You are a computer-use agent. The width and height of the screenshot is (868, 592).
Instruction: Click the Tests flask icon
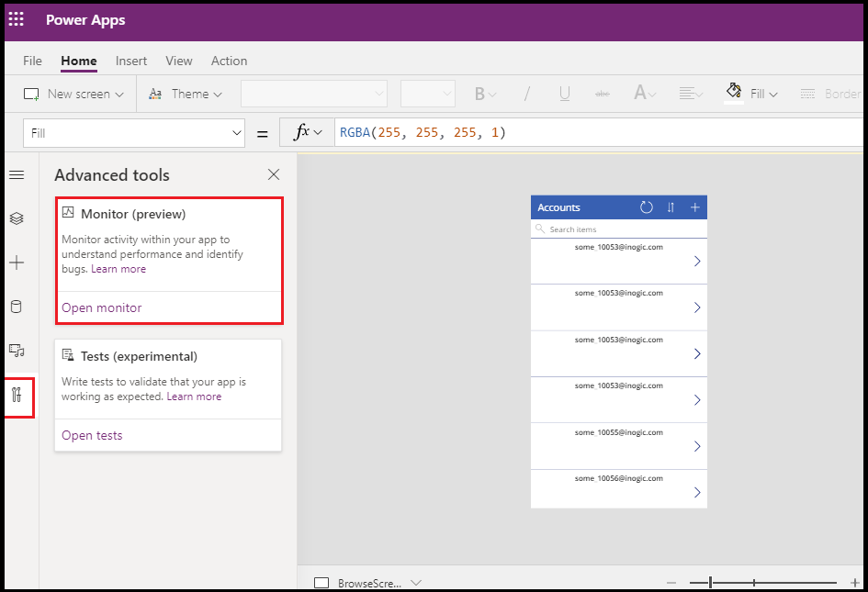68,354
